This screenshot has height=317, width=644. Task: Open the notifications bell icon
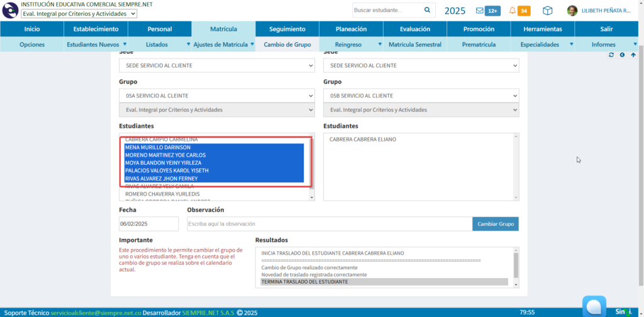point(513,11)
